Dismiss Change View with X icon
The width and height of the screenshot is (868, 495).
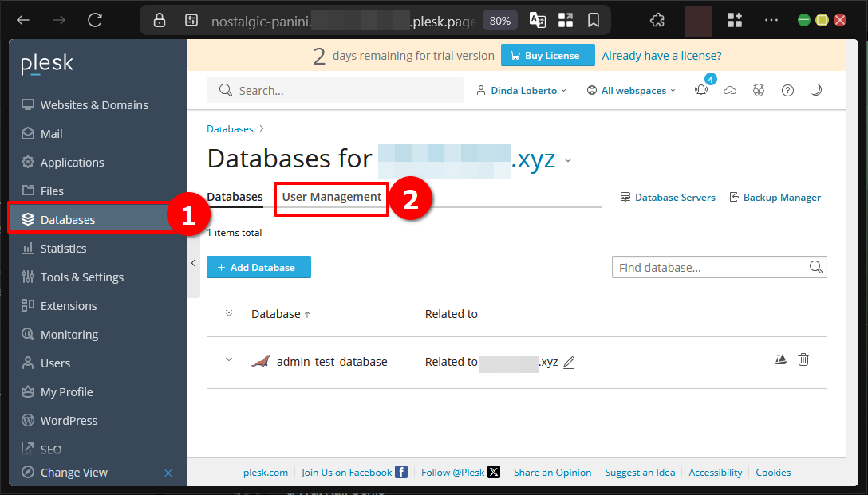click(x=168, y=473)
